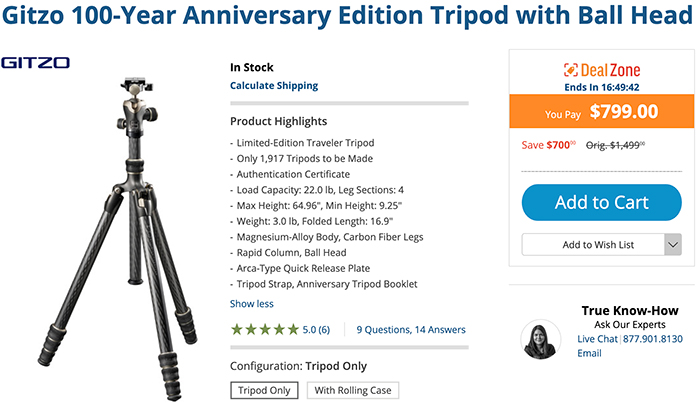Click the DealZone logo icon
The height and width of the screenshot is (405, 700).
[x=570, y=70]
